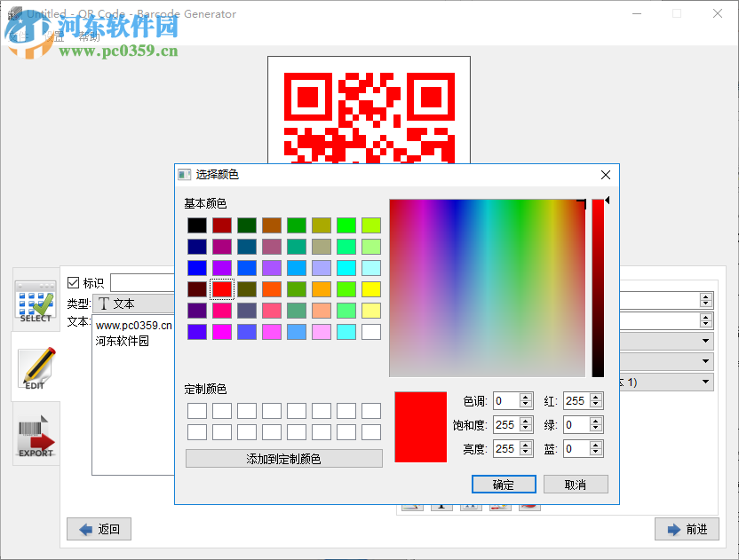
Task: Click the vertical brightness slider bar
Action: coord(598,284)
